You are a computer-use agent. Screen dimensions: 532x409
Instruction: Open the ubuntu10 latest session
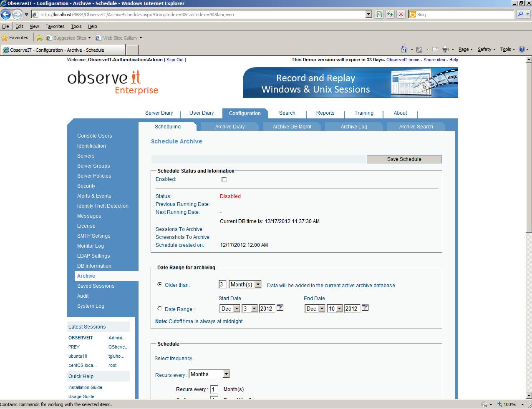coord(78,356)
